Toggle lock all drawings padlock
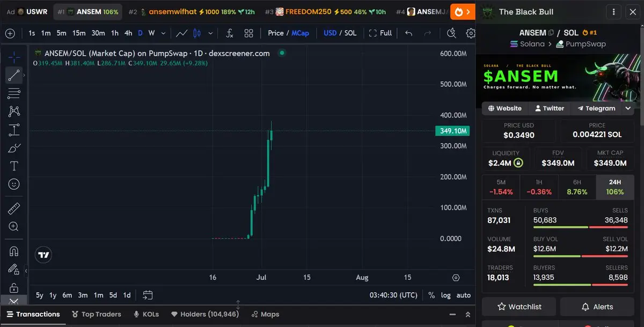Screen dimensions: 644x327 (x=14, y=287)
